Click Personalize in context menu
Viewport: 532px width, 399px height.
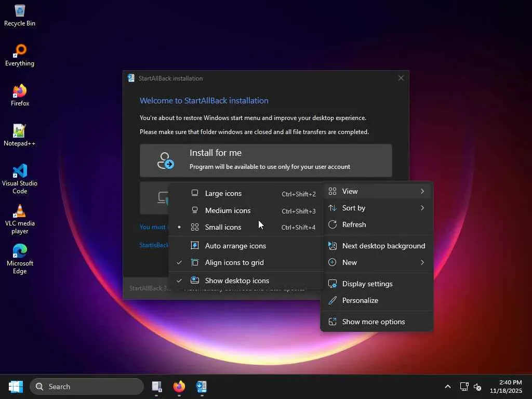pos(377,300)
